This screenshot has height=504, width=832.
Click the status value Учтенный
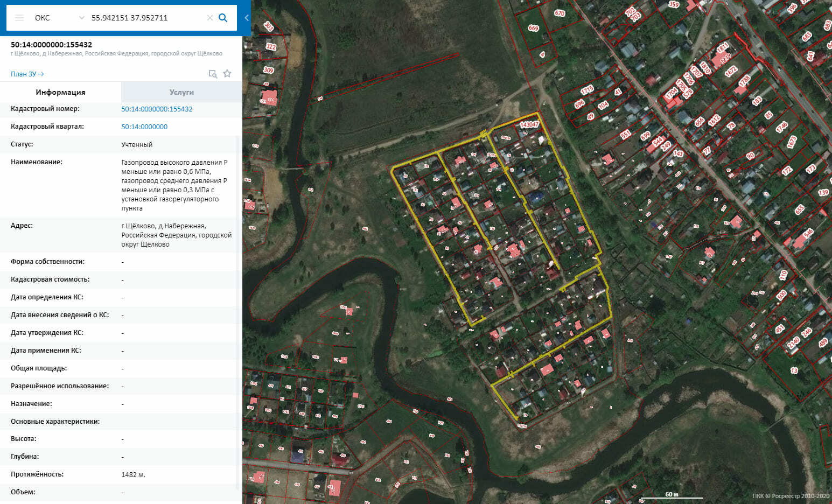(137, 144)
